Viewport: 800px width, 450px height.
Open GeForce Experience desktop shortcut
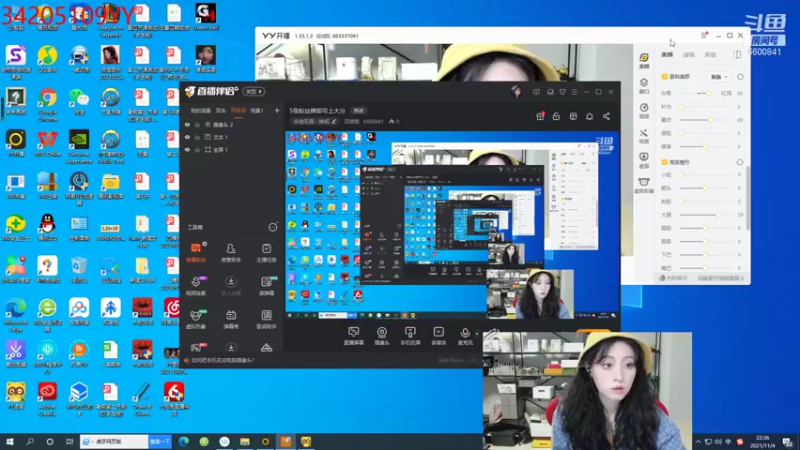[79, 146]
